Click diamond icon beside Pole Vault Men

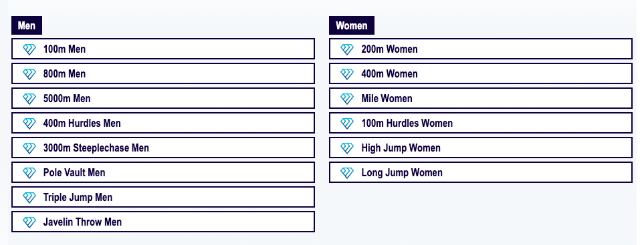29,172
